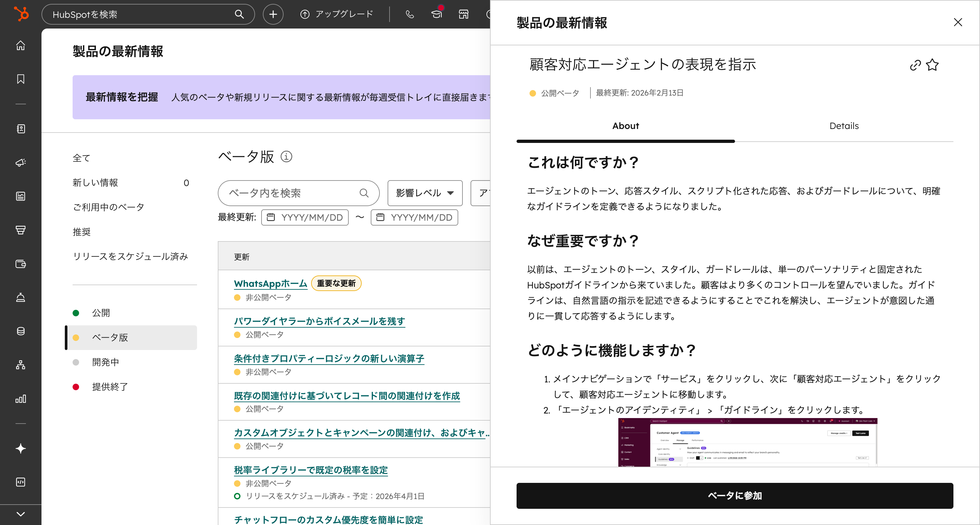Click the plus create button

tap(273, 14)
